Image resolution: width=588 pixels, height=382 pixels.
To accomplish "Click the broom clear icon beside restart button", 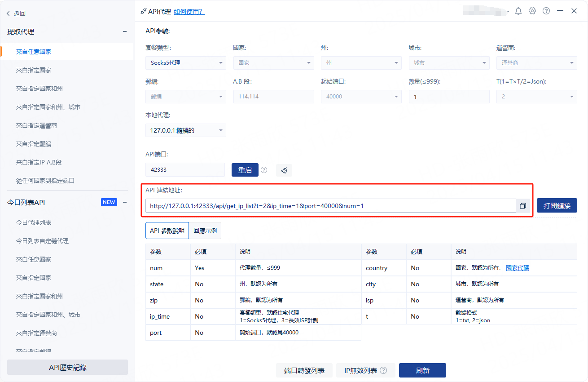I will (284, 170).
